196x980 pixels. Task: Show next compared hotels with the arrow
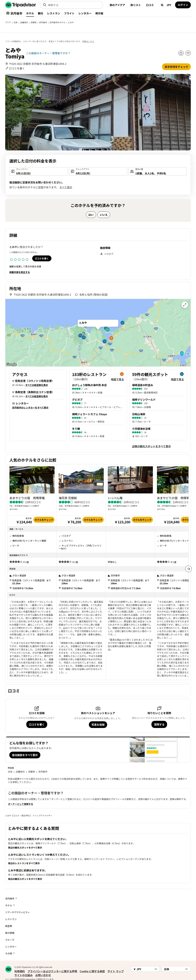(x=188, y=569)
